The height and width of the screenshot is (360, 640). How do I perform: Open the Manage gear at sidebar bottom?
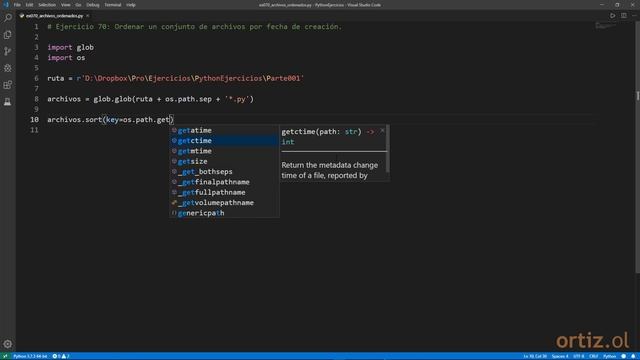coord(8,344)
